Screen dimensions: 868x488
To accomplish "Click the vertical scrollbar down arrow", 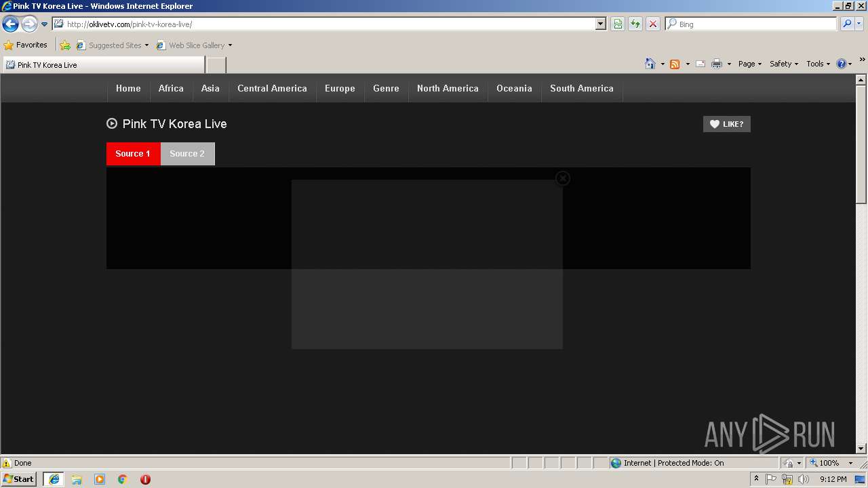I will 861,448.
